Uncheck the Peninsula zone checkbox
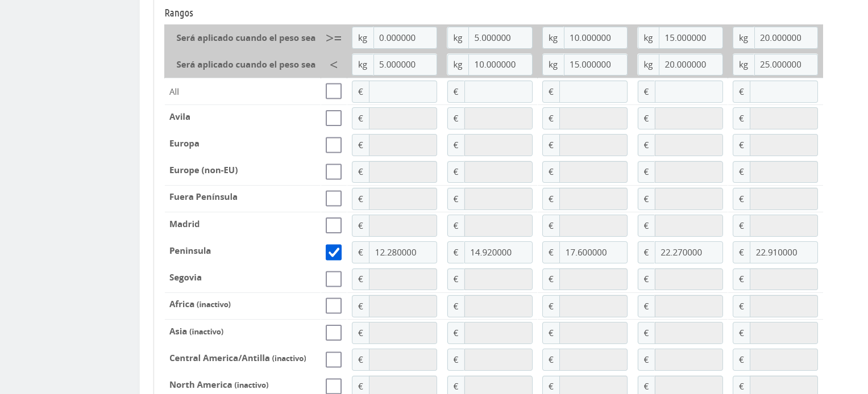 (x=334, y=252)
